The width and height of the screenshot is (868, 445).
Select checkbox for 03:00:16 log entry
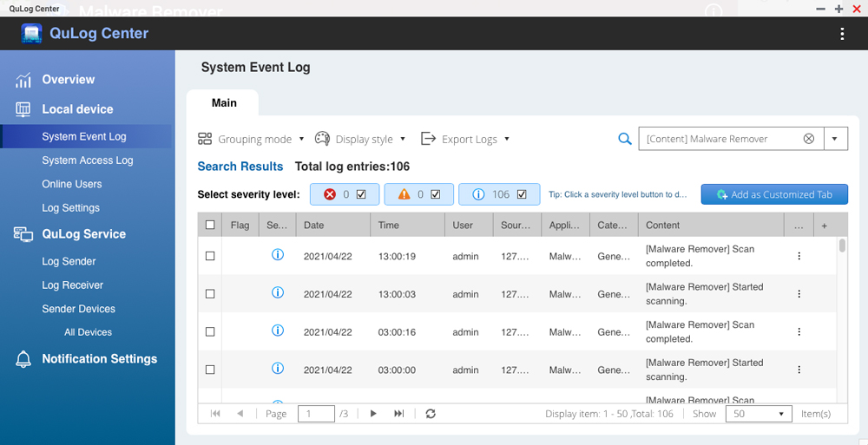[210, 331]
